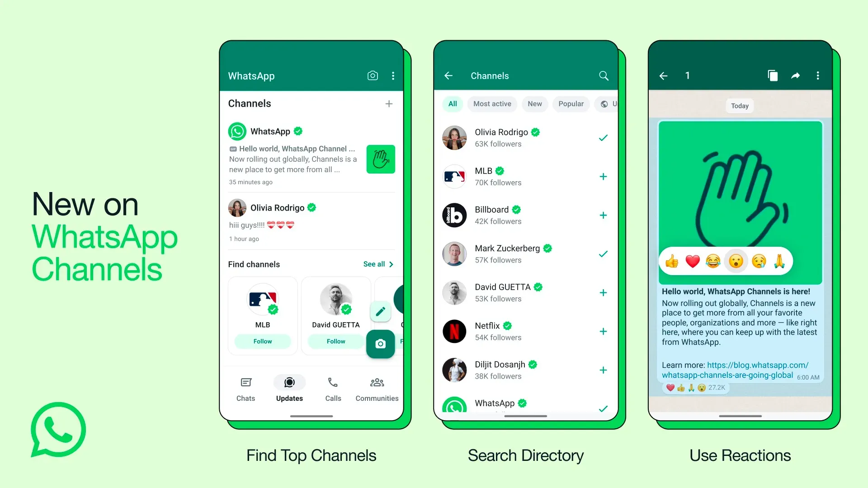The height and width of the screenshot is (488, 868).
Task: Open the search icon in Channels directory
Action: pyautogui.click(x=604, y=75)
